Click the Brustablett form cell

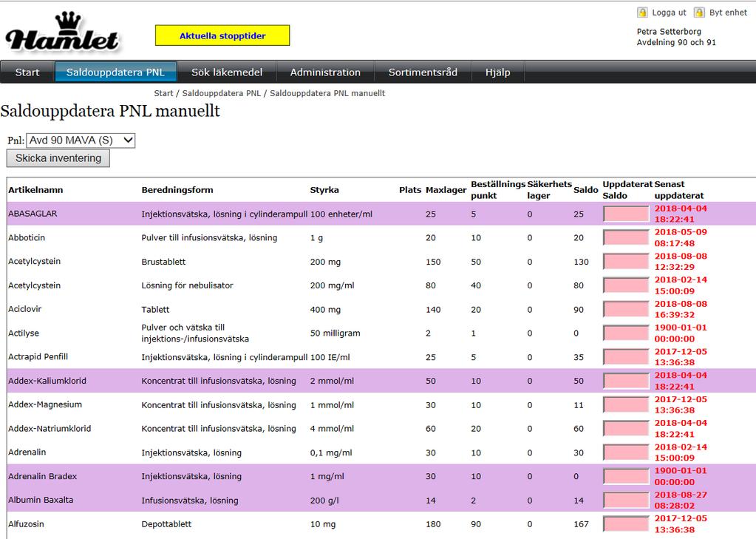(x=163, y=262)
